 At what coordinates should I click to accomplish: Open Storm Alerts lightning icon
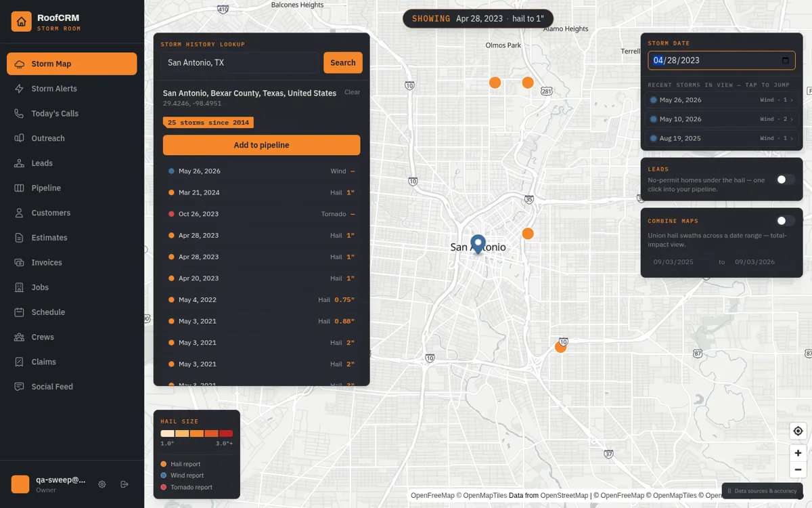pos(19,89)
